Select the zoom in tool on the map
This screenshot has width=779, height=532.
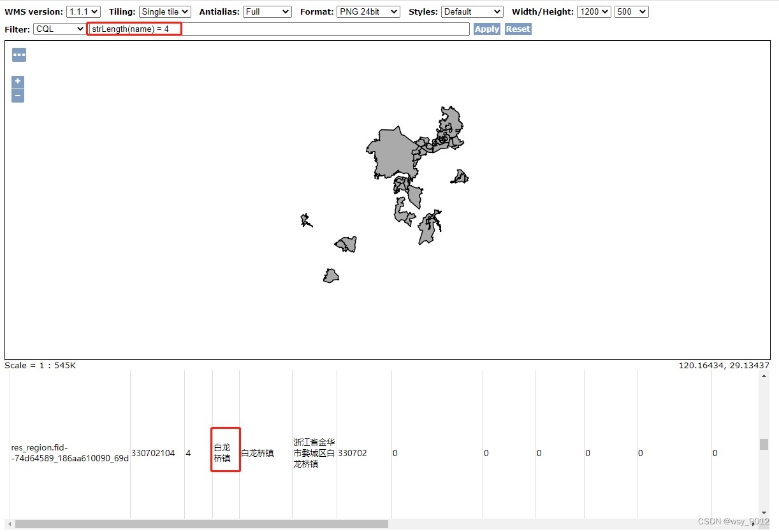(x=17, y=82)
